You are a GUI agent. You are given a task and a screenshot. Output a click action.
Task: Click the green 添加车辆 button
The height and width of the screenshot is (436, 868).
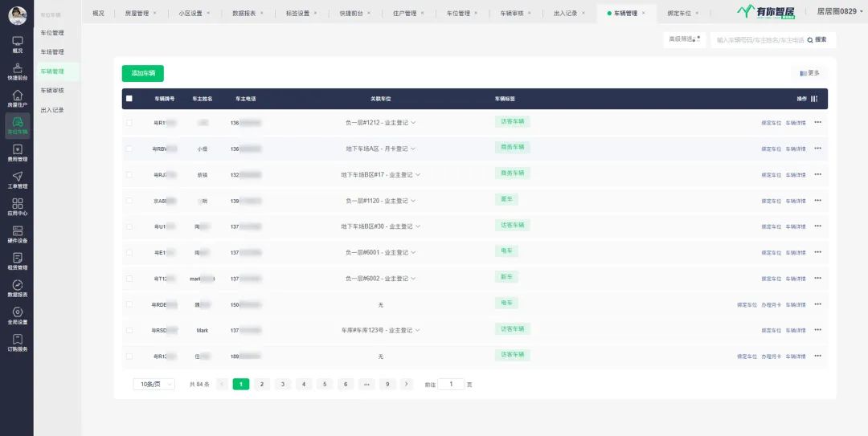click(x=143, y=73)
